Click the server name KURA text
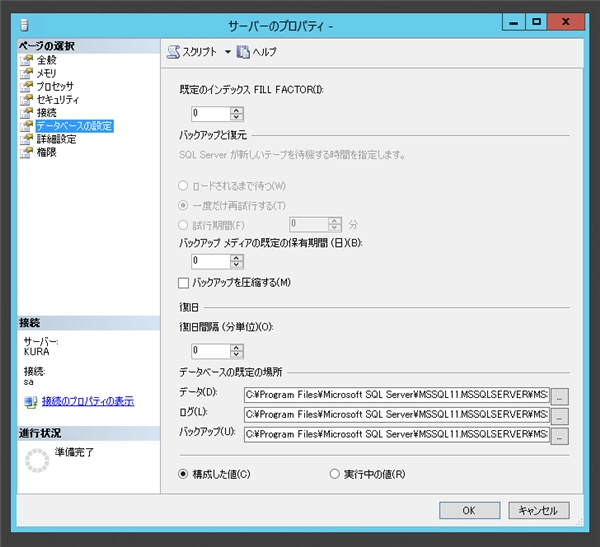This screenshot has height=547, width=600. coord(37,352)
